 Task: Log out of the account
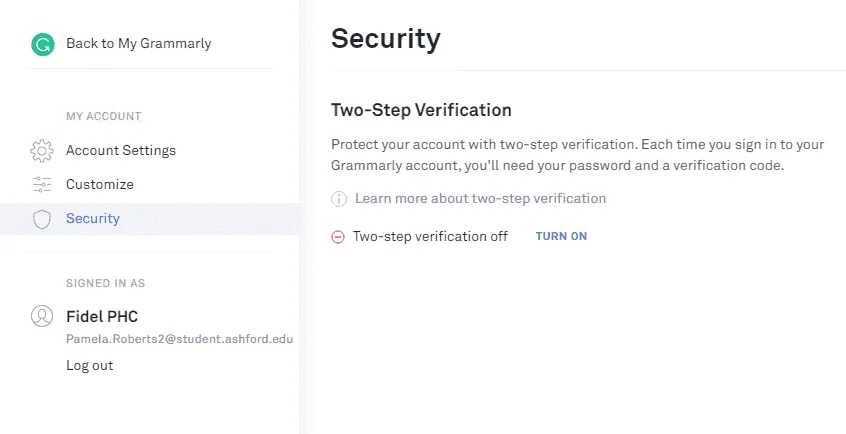click(90, 365)
